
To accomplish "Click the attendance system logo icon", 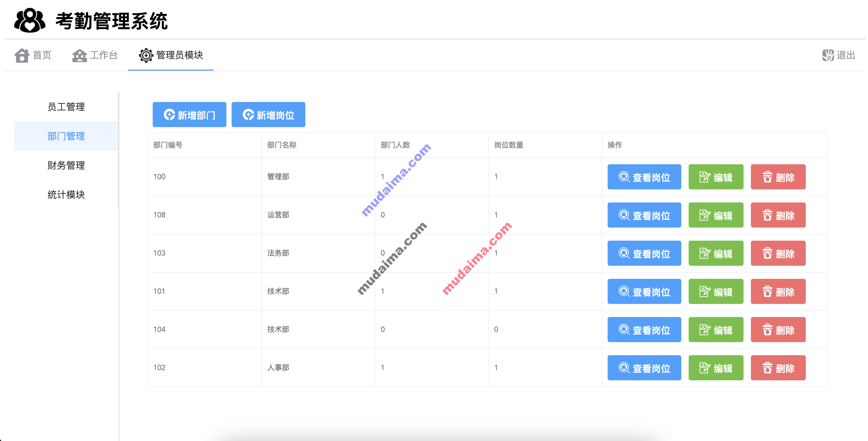I will (30, 20).
